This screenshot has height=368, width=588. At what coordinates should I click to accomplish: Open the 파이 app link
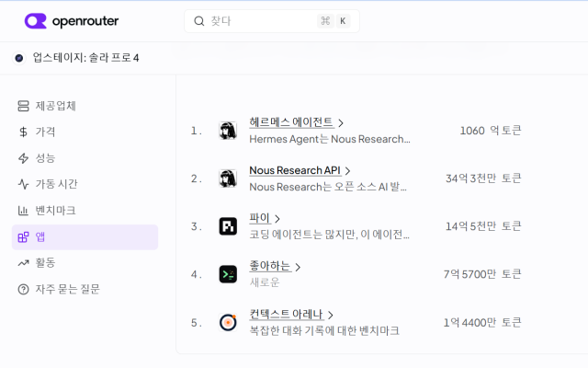tap(259, 218)
